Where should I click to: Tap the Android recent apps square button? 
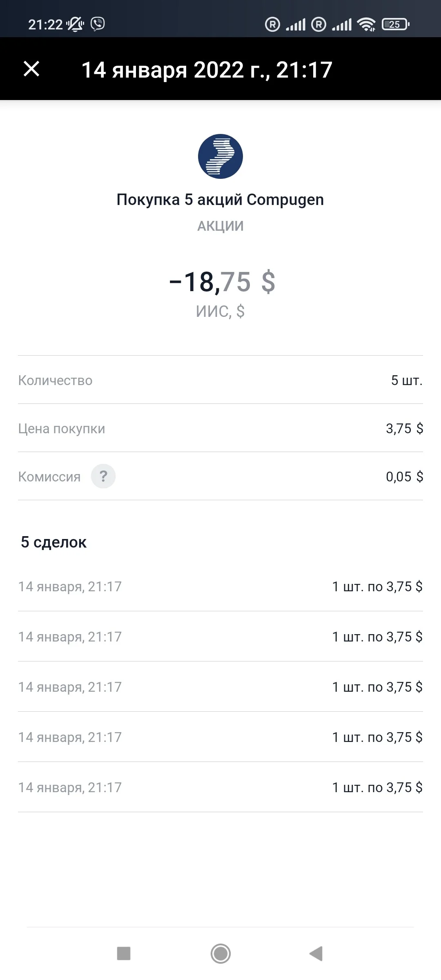tap(124, 954)
